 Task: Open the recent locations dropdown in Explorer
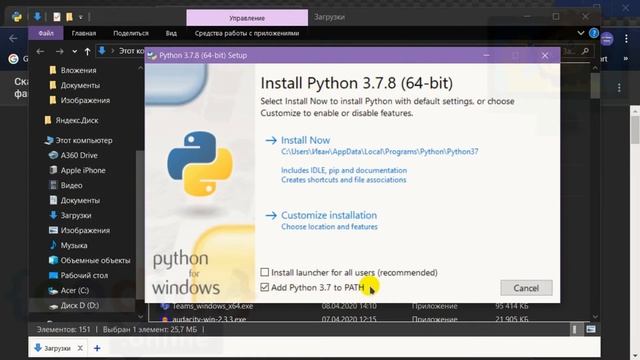tap(74, 52)
